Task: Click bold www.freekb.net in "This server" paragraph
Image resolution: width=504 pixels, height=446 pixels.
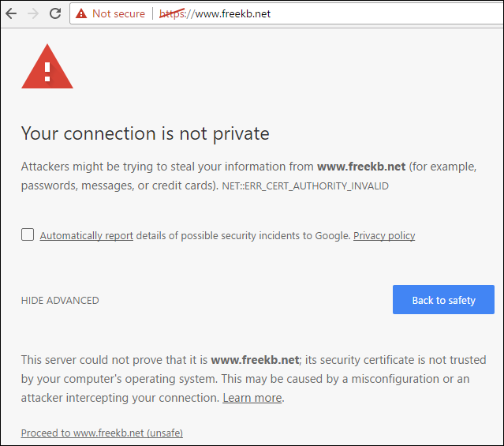Action: (x=255, y=360)
